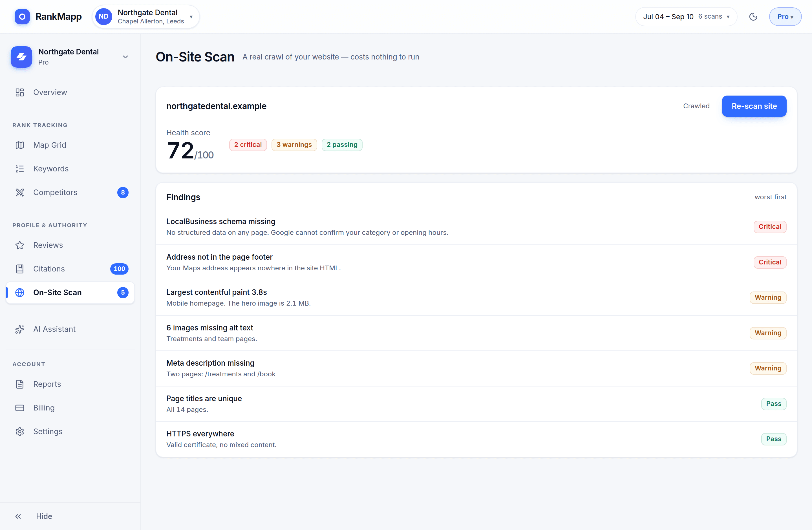This screenshot has width=812, height=530.
Task: Click the Settings gear icon
Action: (20, 431)
